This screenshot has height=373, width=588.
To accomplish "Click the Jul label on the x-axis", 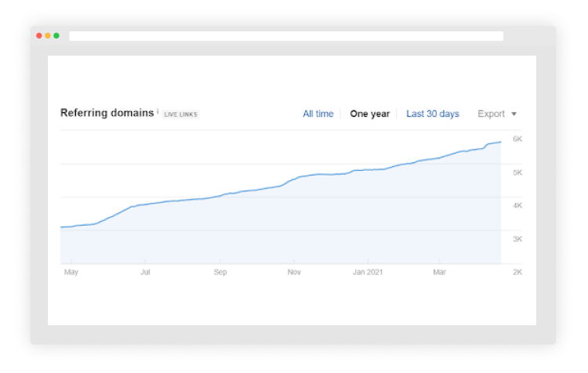I will click(x=145, y=273).
